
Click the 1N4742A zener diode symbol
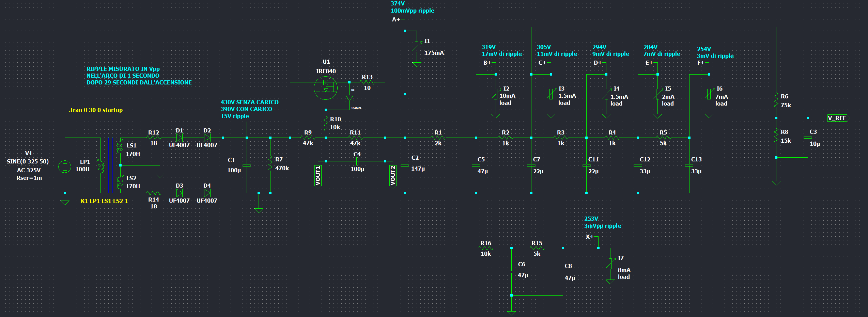(x=349, y=98)
